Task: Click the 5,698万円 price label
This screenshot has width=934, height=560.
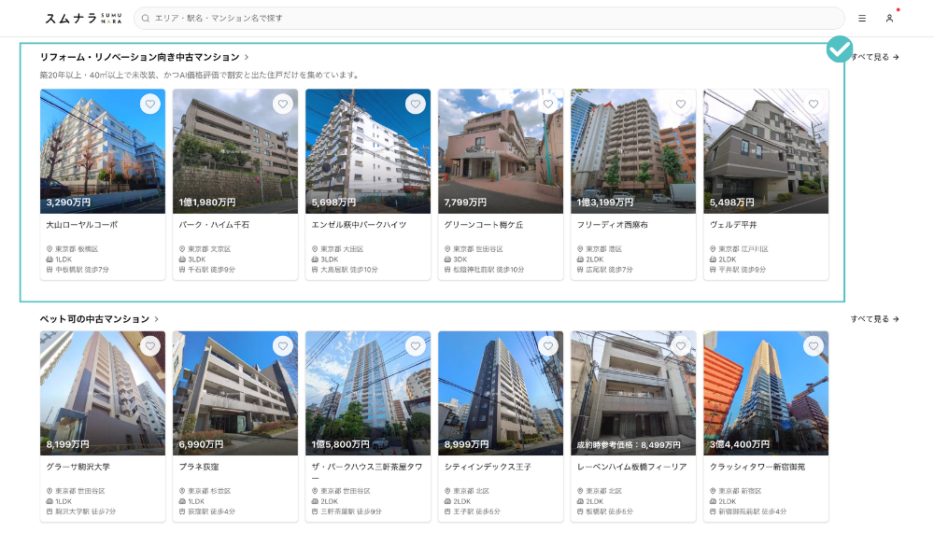Action: (x=333, y=203)
